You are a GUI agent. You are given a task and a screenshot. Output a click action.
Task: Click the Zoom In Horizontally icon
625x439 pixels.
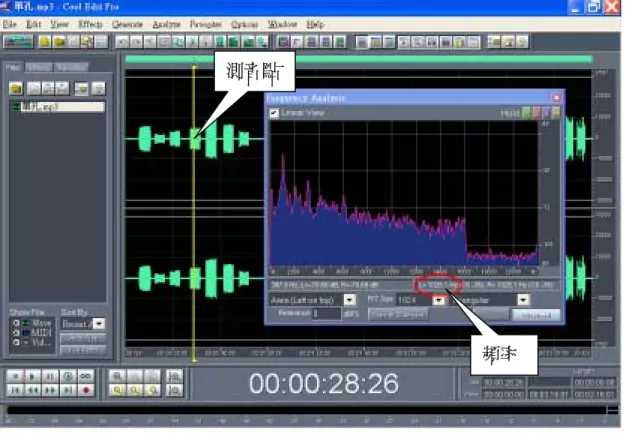click(117, 376)
